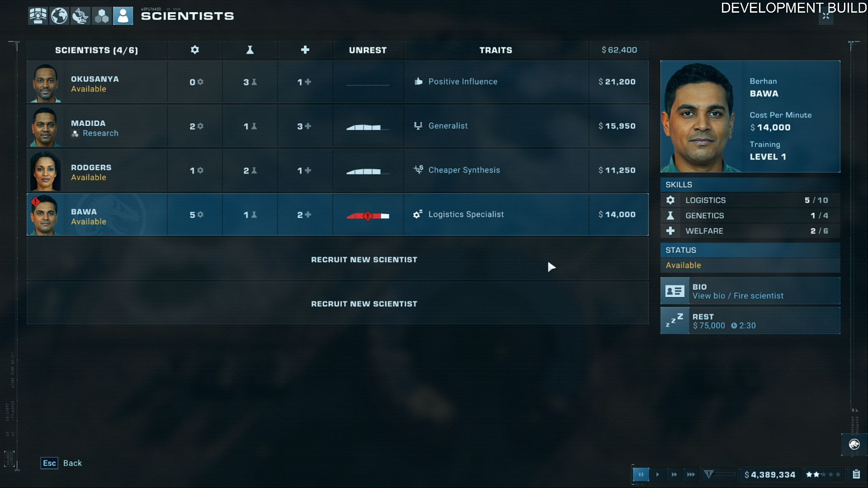Set game speed to triple fast-forward
Image resolution: width=868 pixels, height=488 pixels.
[x=691, y=474]
